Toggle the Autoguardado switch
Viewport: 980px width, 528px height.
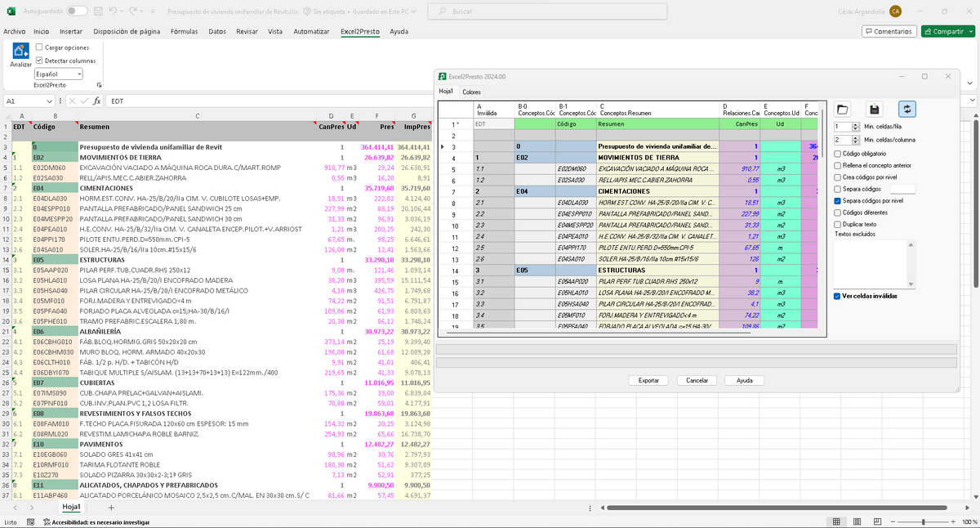point(78,11)
